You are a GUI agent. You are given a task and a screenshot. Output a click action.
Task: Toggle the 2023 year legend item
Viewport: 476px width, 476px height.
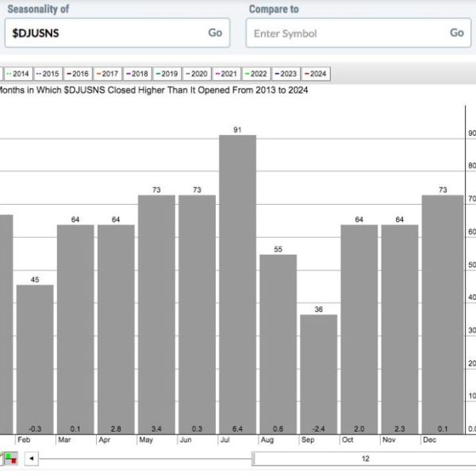[286, 74]
